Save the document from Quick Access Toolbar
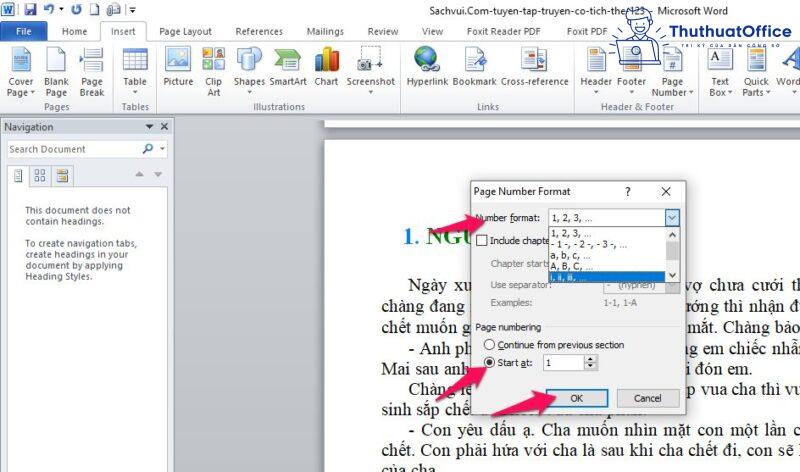The width and height of the screenshot is (800, 472). point(30,9)
